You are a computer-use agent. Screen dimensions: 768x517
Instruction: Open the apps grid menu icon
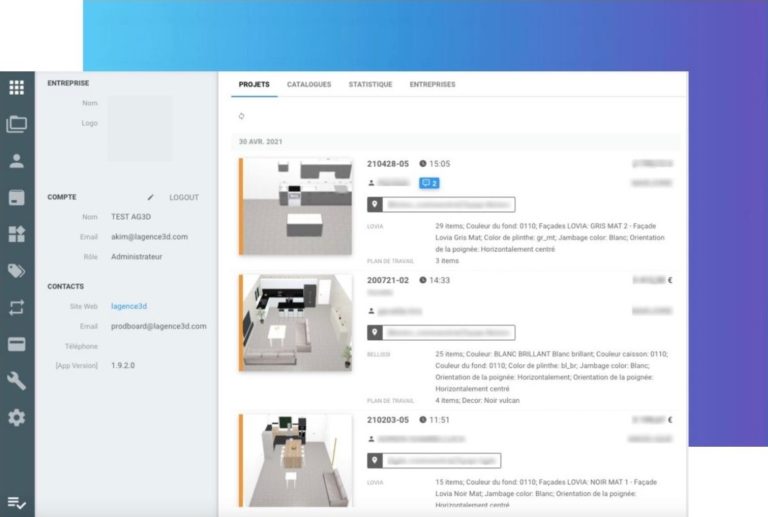pyautogui.click(x=16, y=87)
